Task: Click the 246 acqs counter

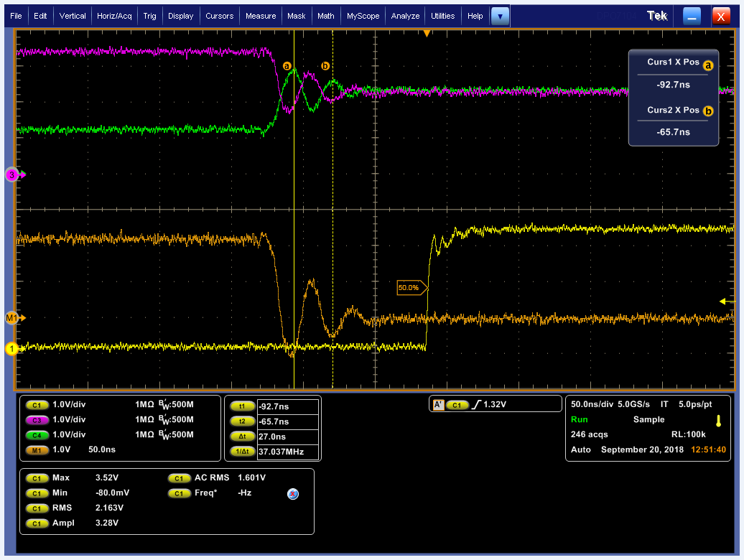Action: click(589, 435)
